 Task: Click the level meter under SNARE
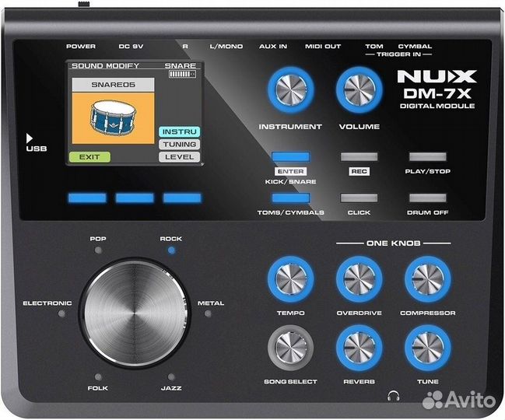(x=182, y=75)
